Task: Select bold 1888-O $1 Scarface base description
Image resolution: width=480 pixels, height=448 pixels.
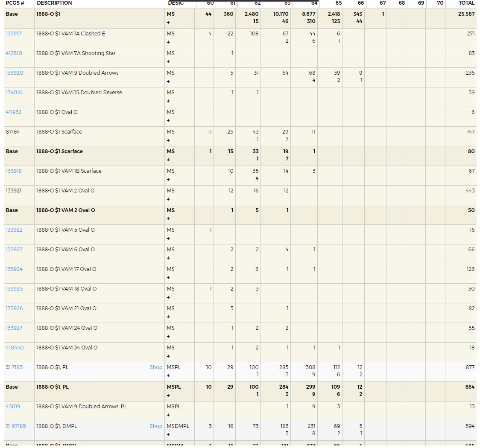Action: click(x=59, y=151)
